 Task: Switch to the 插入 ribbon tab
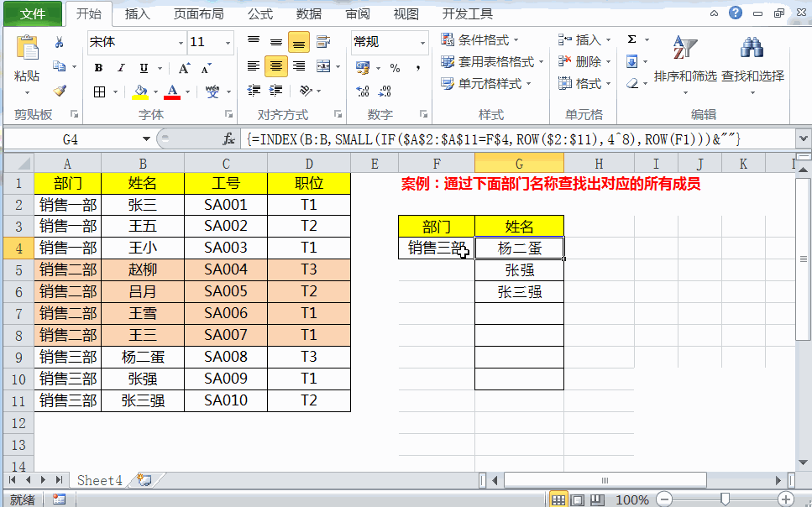click(137, 14)
